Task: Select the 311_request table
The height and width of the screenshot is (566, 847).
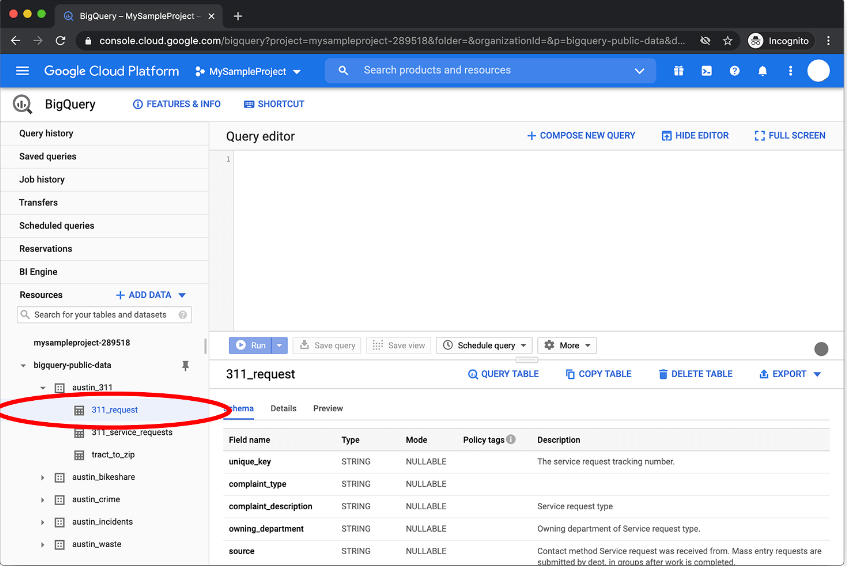Action: pyautogui.click(x=115, y=410)
